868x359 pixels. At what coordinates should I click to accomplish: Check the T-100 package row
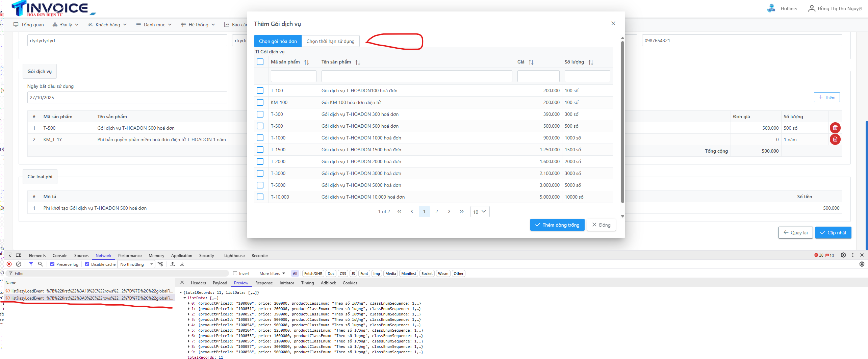click(x=260, y=91)
